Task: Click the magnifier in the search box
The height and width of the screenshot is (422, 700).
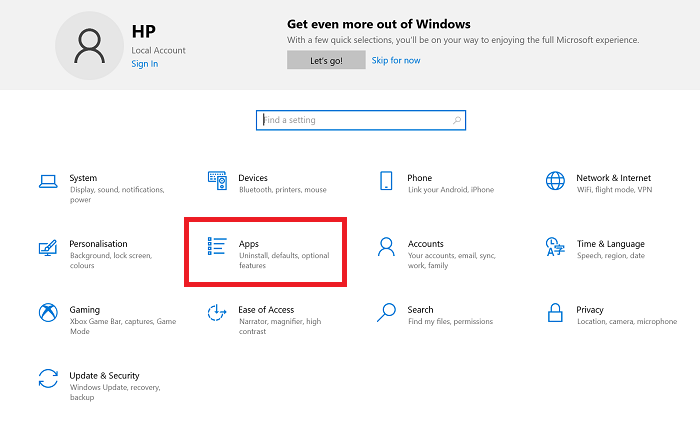Action: coord(457,120)
